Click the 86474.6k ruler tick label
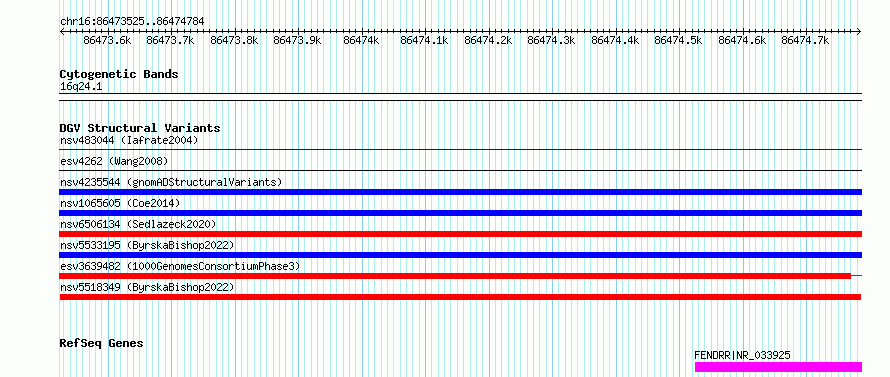The image size is (890, 377). [742, 40]
